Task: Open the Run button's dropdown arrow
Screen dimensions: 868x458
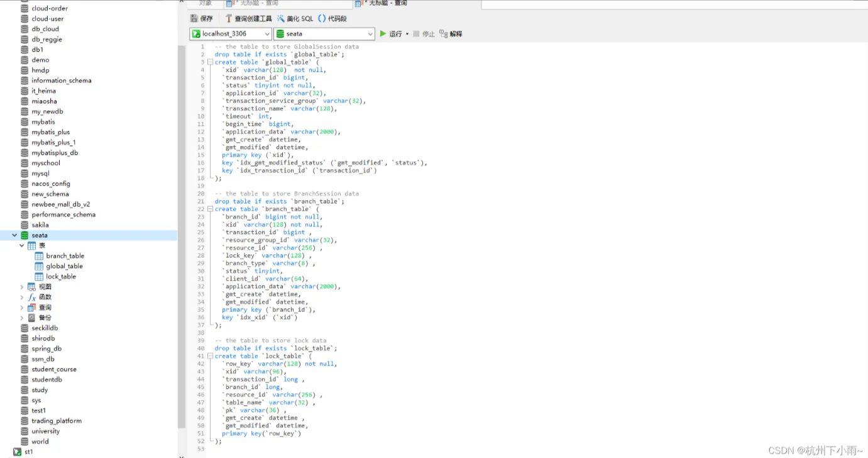Action: [407, 34]
